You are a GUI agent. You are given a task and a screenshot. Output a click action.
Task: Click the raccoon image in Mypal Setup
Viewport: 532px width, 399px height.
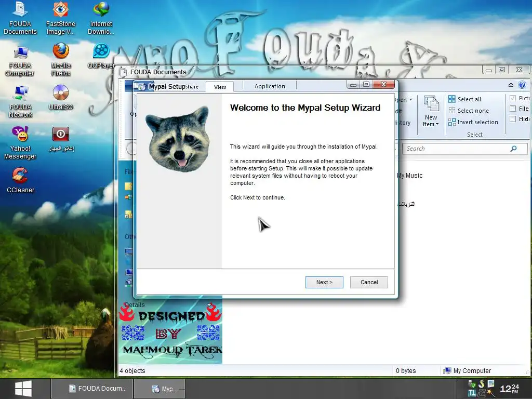pos(178,138)
